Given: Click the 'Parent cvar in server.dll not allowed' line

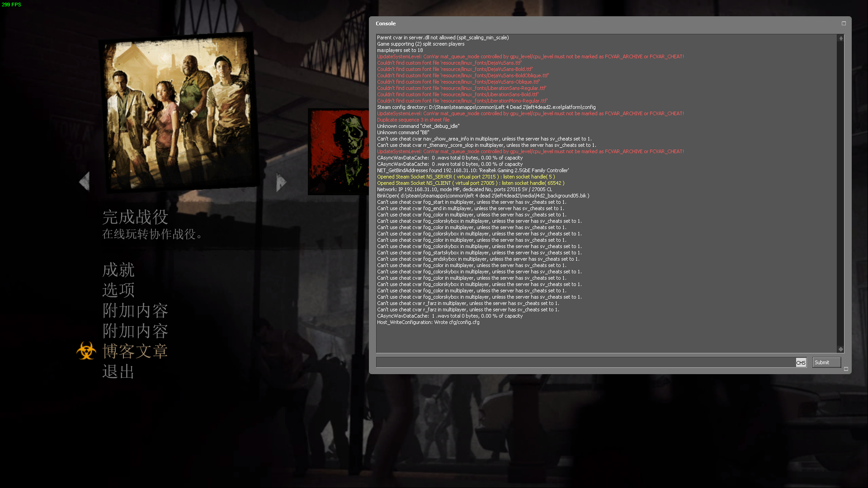Looking at the screenshot, I should (443, 38).
